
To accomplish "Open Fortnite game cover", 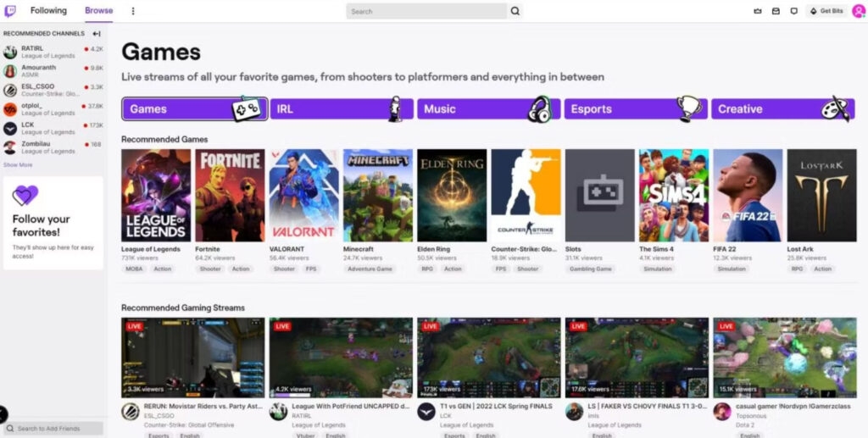I will tap(230, 195).
